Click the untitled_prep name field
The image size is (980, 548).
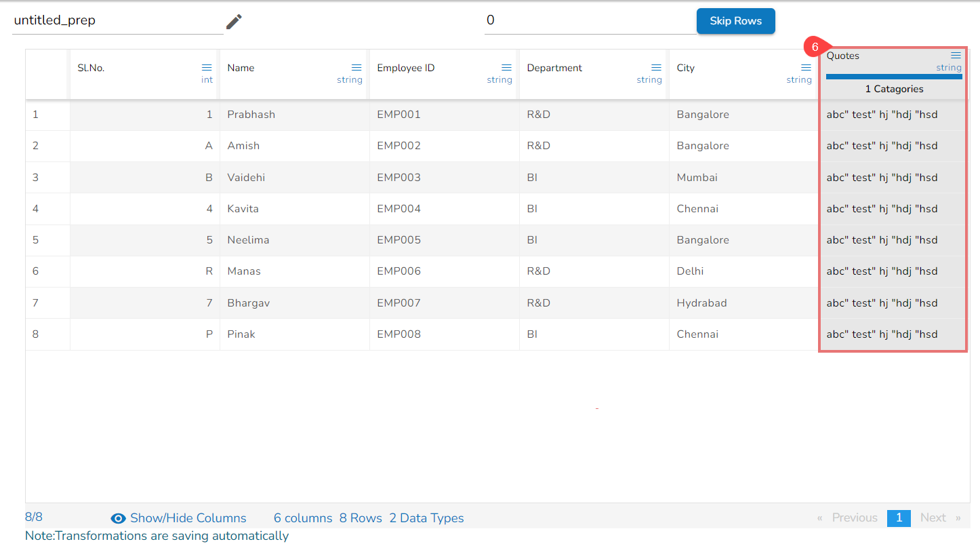(x=117, y=21)
